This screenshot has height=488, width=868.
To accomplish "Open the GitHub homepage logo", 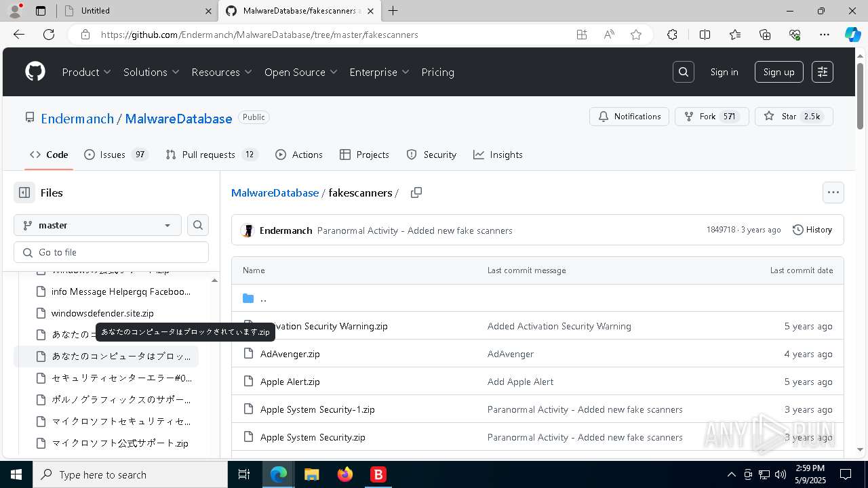I will [x=35, y=72].
